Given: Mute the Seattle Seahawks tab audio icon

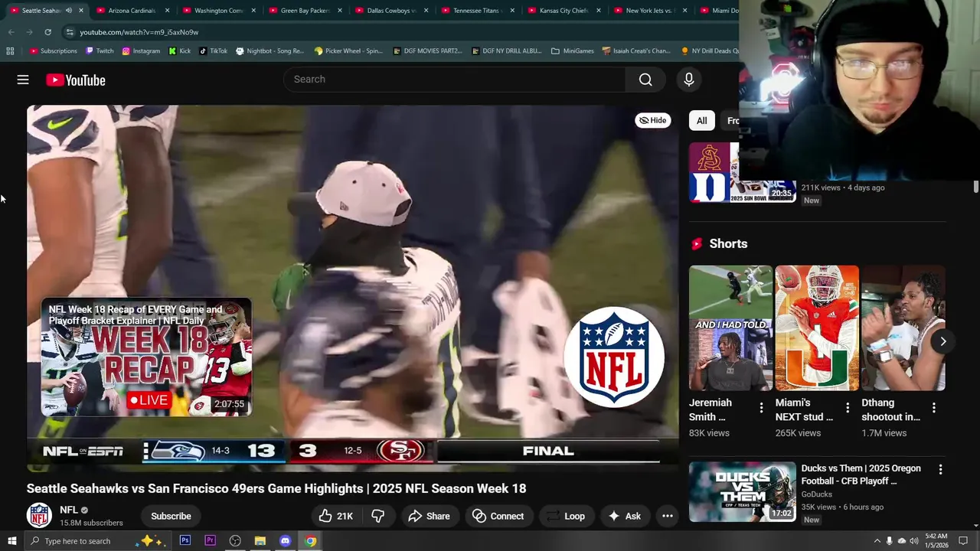Looking at the screenshot, I should [x=69, y=11].
